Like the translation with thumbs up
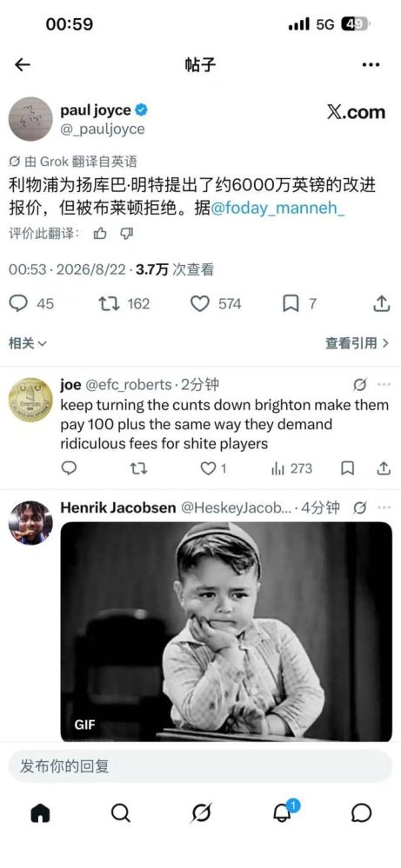Image resolution: width=401 pixels, height=868 pixels. (x=100, y=235)
